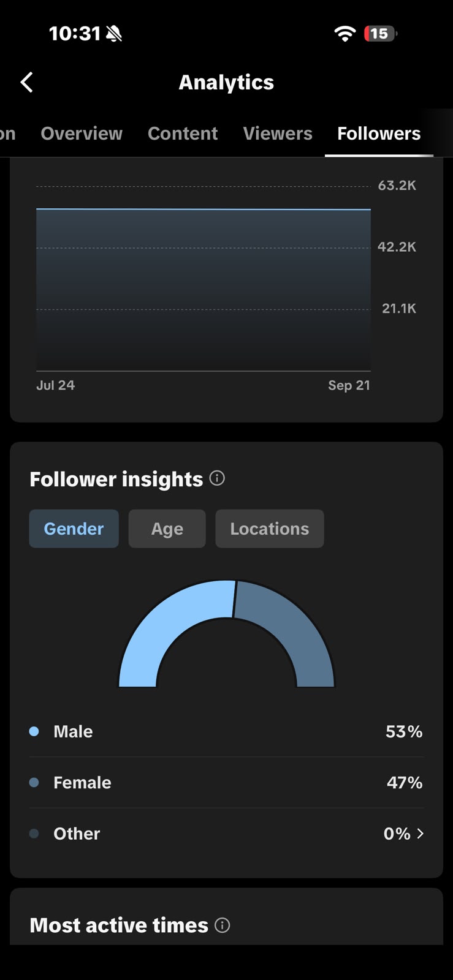Tap the Wi-Fi status icon
The image size is (453, 980).
click(x=345, y=34)
